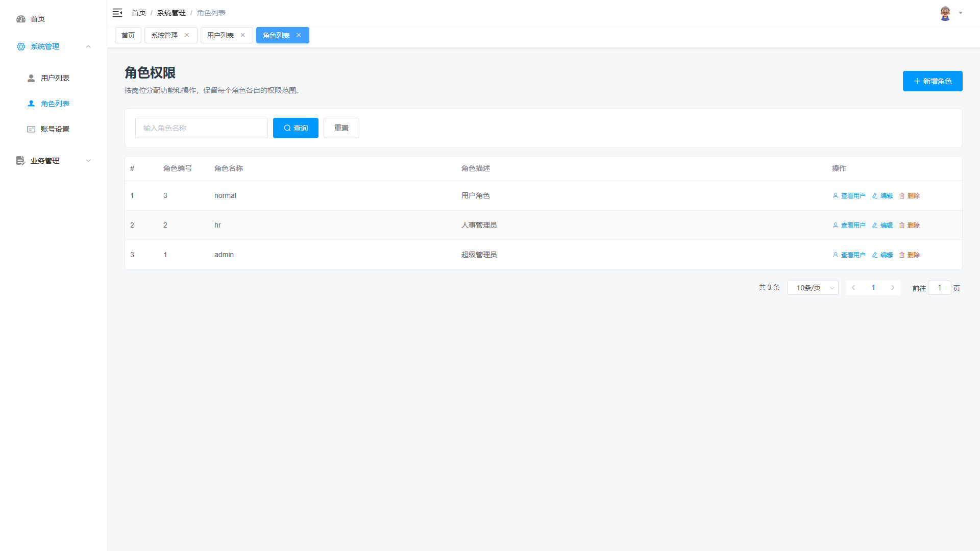Collapse sidebar with hamburger menu icon
Screen dimensions: 980x551
[117, 13]
